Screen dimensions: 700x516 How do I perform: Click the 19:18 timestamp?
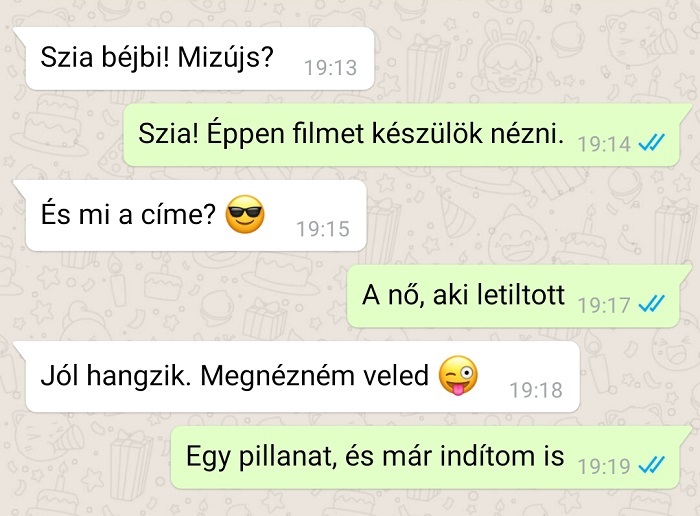pos(536,391)
